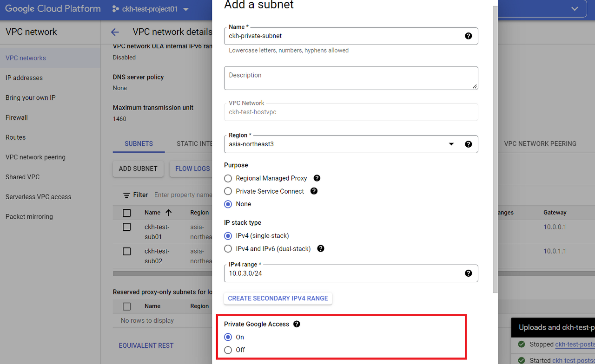
Task: Switch to the SUBNETS tab
Action: pyautogui.click(x=139, y=143)
